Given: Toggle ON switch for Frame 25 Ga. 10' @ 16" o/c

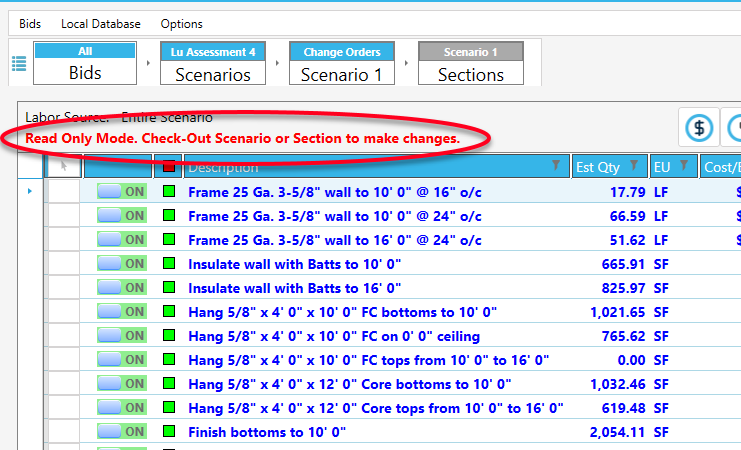Looking at the screenshot, I should tap(122, 192).
